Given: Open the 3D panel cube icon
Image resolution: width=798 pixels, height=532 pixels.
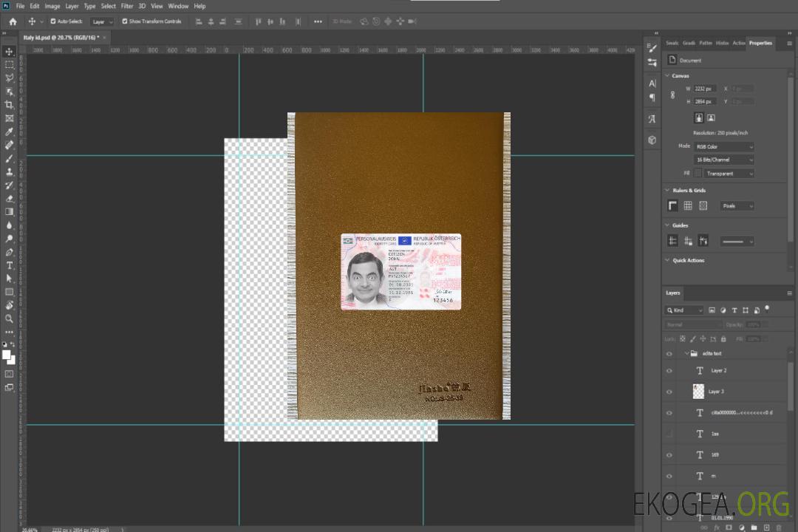Looking at the screenshot, I should pos(652,140).
